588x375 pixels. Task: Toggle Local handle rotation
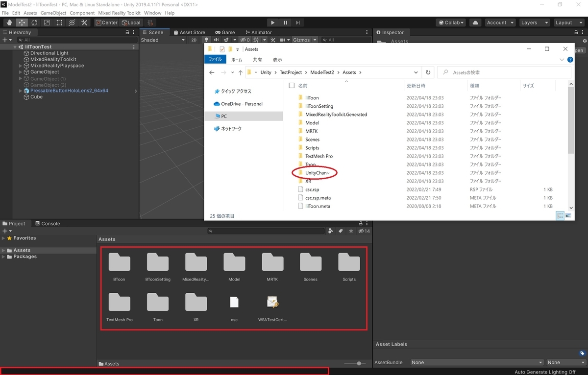coord(130,23)
